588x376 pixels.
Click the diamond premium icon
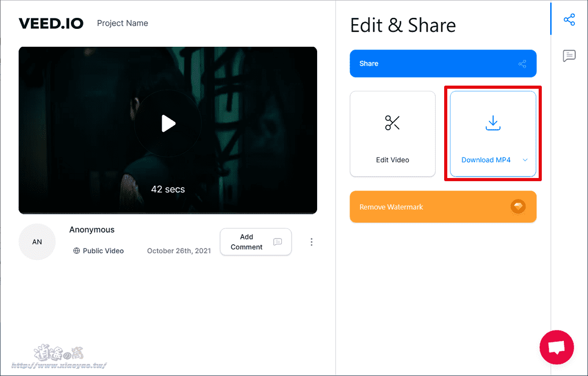(518, 207)
